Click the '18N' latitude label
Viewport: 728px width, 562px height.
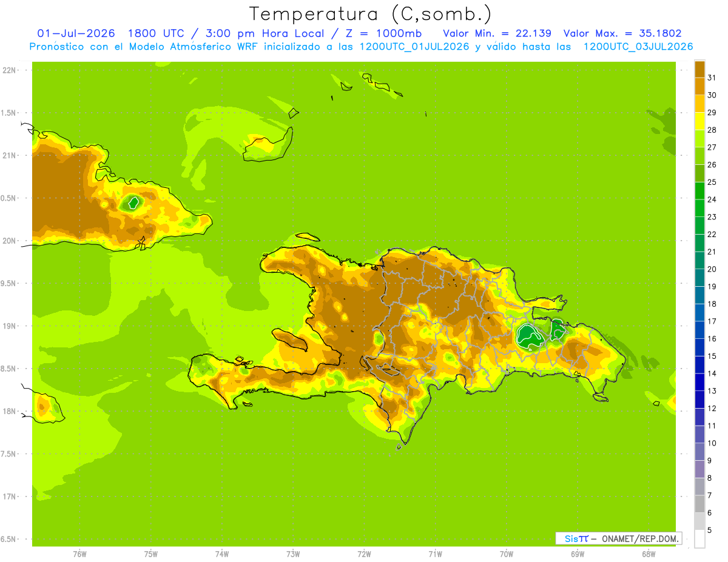(9, 412)
